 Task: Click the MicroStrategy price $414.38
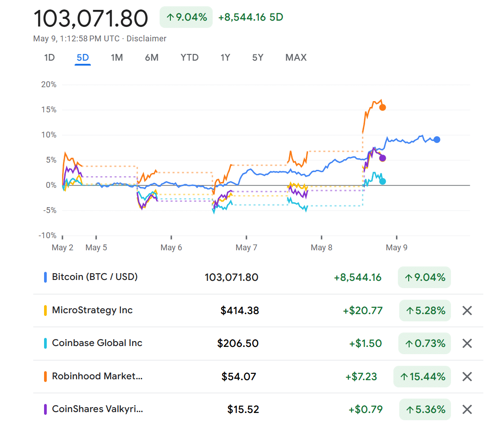click(x=240, y=311)
